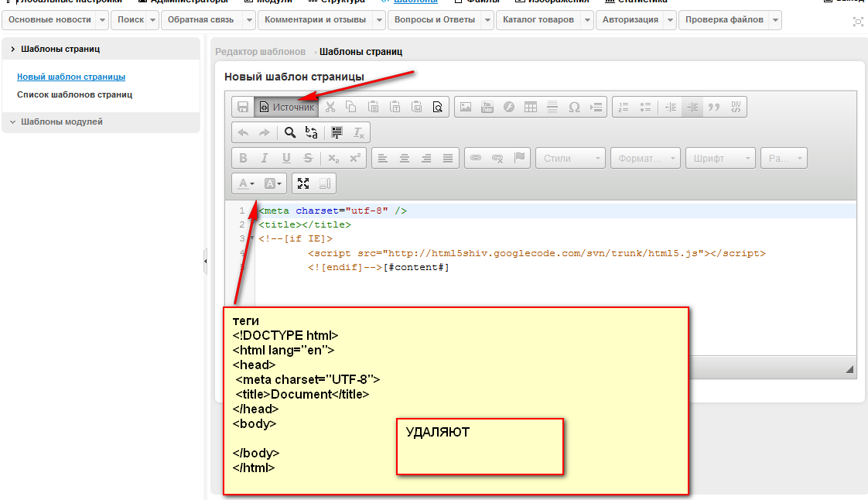Toggle the block quote button
The height and width of the screenshot is (500, 868).
pyautogui.click(x=714, y=107)
